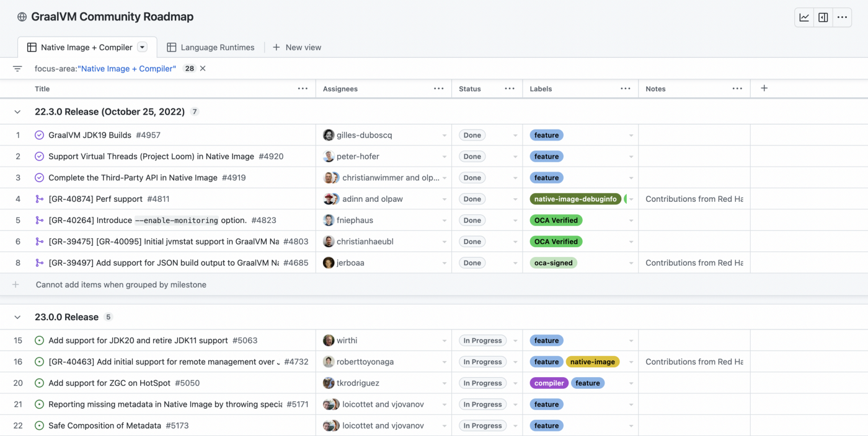Screen dimensions: 868x436
Task: Open Title column options menu
Action: [x=303, y=89]
